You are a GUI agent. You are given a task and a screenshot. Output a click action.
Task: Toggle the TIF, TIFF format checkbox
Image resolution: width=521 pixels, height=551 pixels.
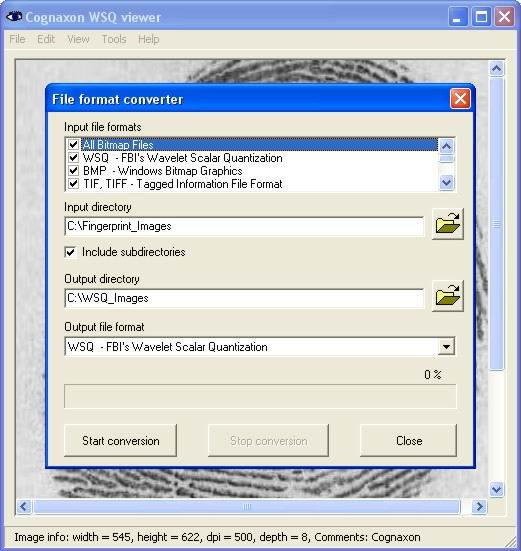click(x=73, y=184)
